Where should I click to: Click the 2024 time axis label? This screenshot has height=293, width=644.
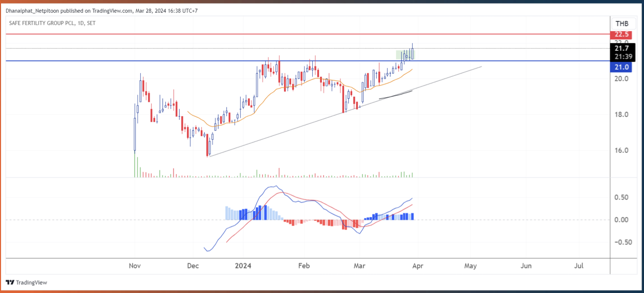pyautogui.click(x=243, y=266)
